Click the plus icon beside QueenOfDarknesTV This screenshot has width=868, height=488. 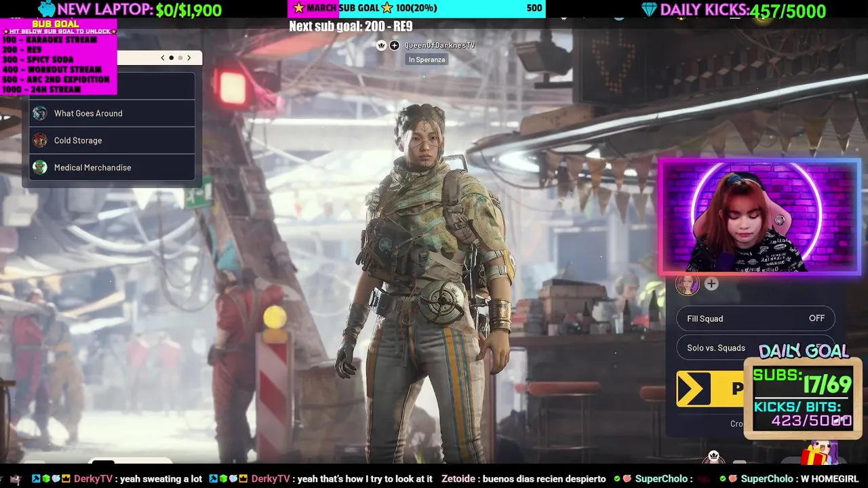[394, 45]
